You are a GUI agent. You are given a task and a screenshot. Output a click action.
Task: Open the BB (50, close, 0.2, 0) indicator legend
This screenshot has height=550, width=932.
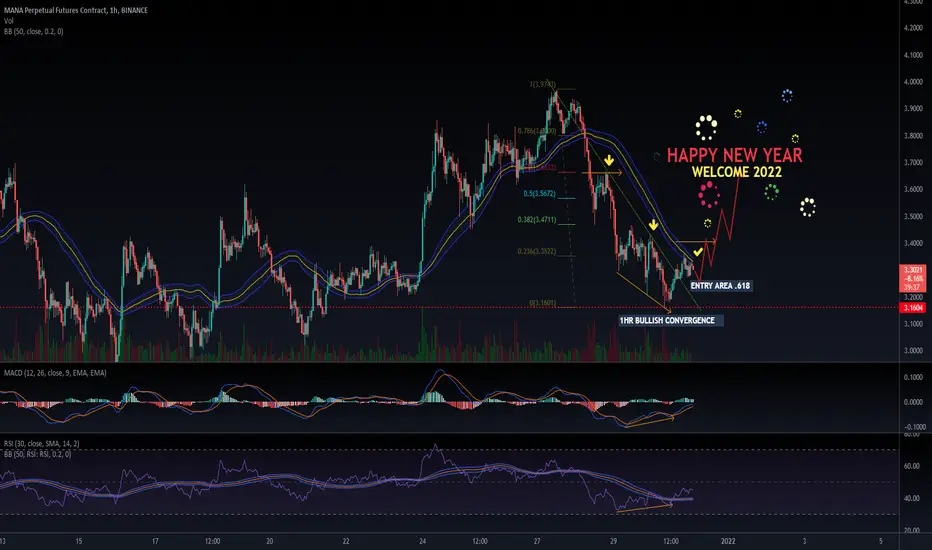click(x=33, y=32)
